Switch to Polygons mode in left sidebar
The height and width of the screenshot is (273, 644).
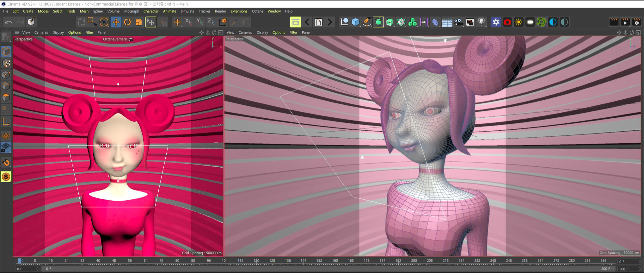click(6, 97)
